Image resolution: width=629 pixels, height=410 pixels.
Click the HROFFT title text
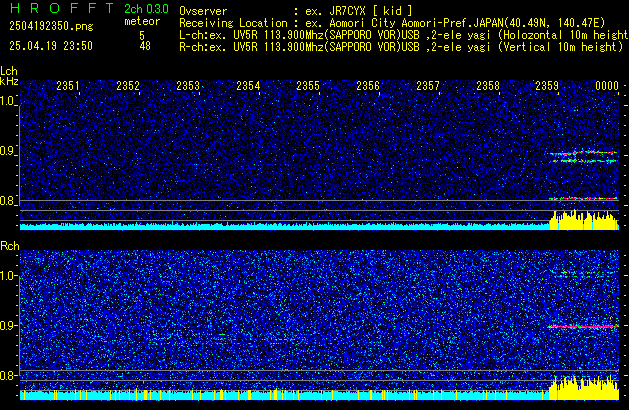pos(62,8)
